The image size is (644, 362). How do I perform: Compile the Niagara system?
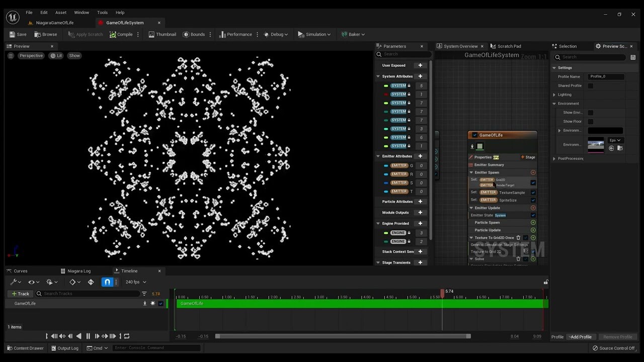(120, 34)
